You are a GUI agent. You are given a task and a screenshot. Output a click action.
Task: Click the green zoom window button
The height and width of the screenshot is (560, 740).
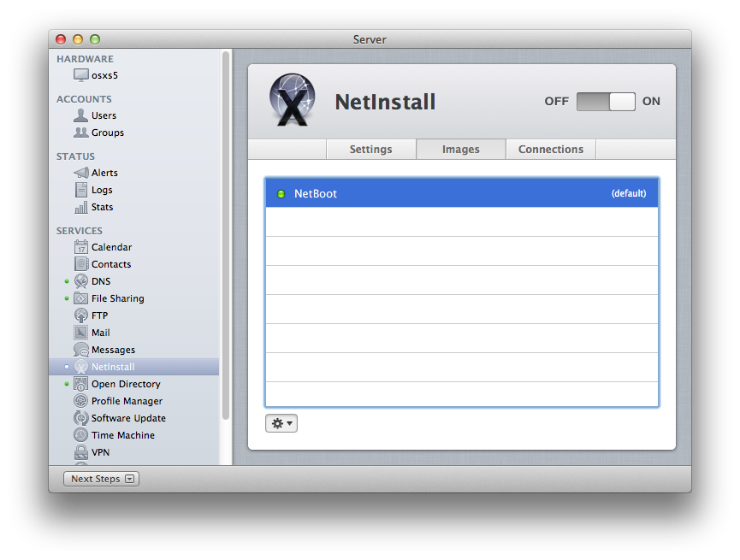(x=95, y=39)
